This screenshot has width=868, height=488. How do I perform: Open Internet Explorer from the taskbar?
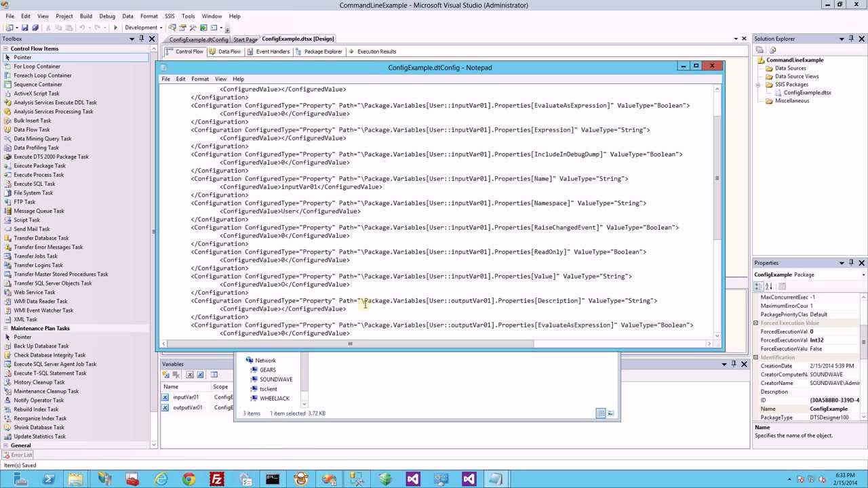point(161,480)
